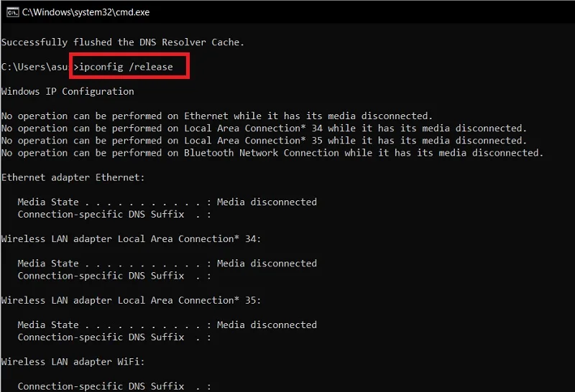Viewport: 575px width, 392px height.
Task: Click the cmd.exe icon in title bar
Action: (13, 12)
